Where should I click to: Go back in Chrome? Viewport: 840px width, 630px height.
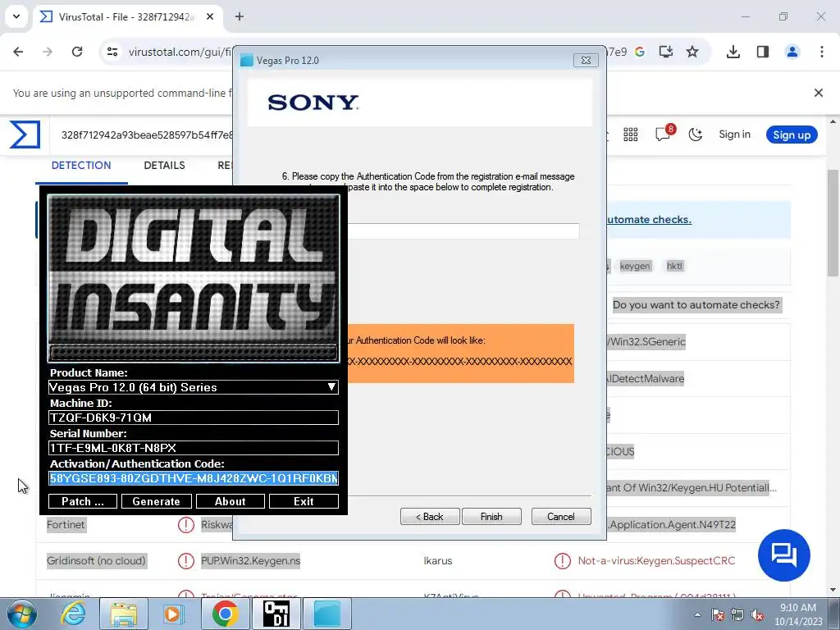(x=18, y=52)
